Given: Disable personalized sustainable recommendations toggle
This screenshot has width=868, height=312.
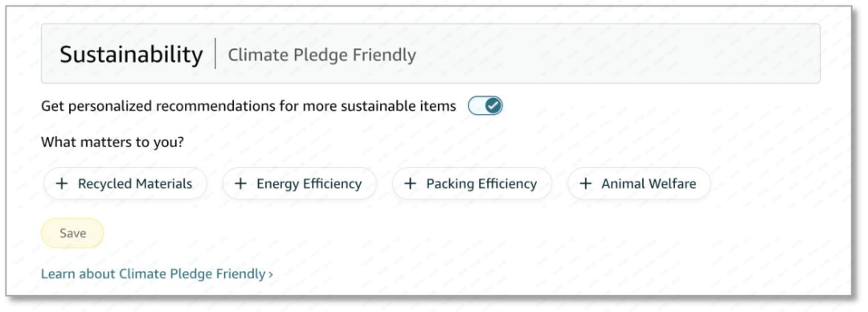Looking at the screenshot, I should tap(485, 105).
